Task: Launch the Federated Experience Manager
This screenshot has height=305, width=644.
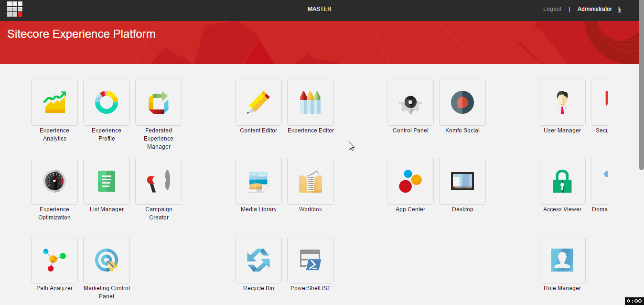Action: point(158,102)
